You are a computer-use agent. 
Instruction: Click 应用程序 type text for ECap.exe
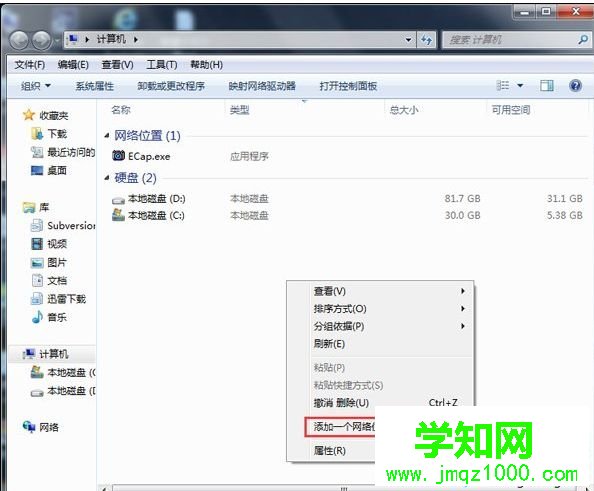pyautogui.click(x=249, y=156)
